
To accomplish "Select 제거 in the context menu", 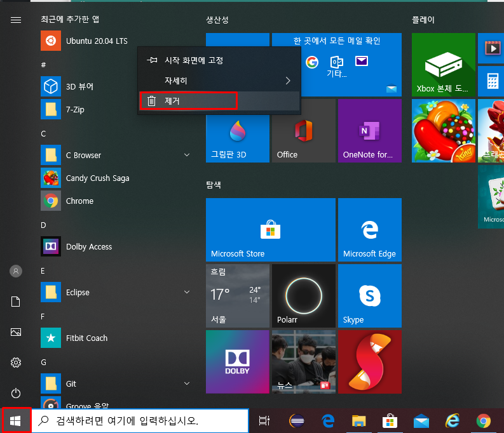I will 219,101.
